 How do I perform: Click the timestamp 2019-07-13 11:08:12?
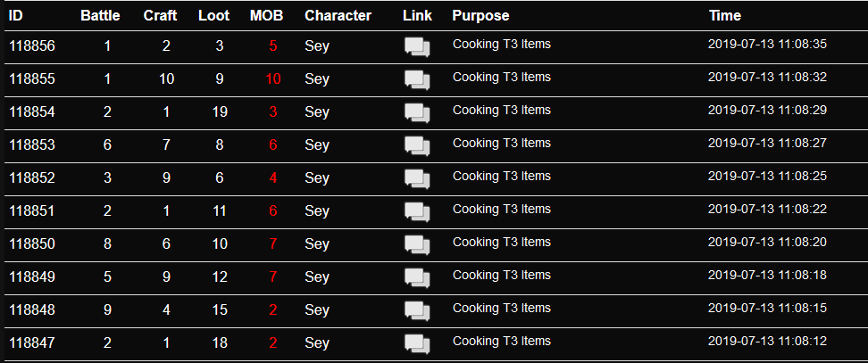coord(767,342)
